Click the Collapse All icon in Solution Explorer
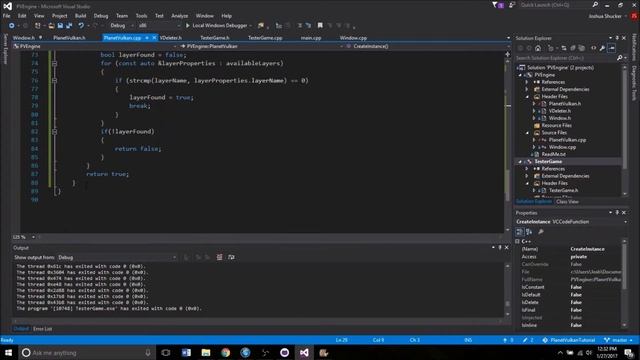This screenshot has width=640, height=360. [x=573, y=48]
